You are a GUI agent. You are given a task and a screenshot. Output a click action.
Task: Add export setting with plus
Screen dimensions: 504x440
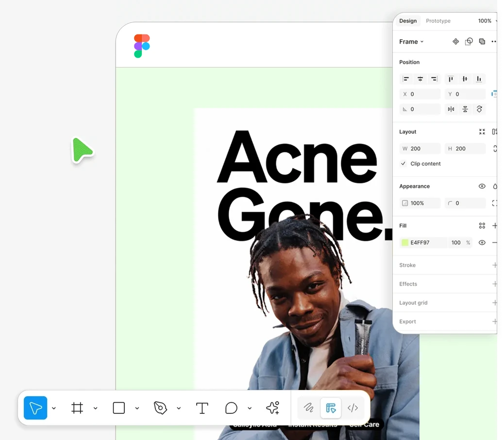[x=494, y=322]
